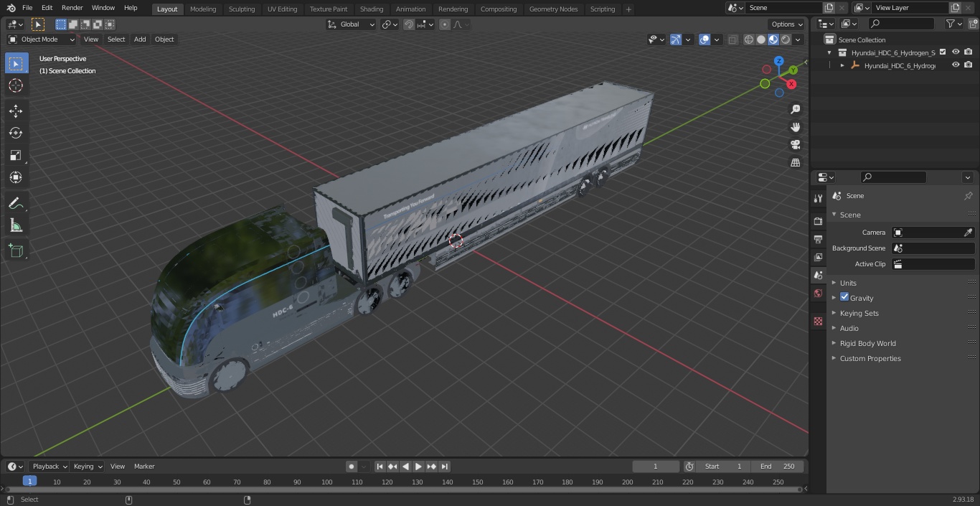This screenshot has height=506, width=980.
Task: Toggle X-ray display mode
Action: pos(732,39)
